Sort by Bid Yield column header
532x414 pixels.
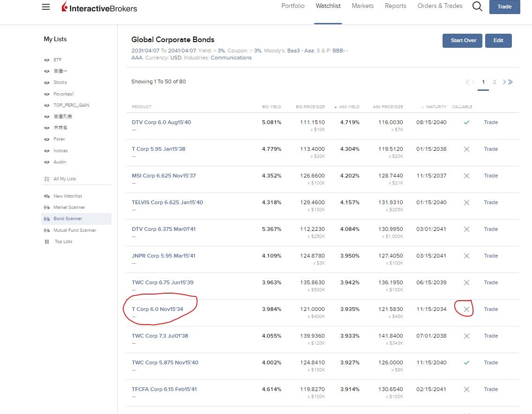[x=272, y=107]
